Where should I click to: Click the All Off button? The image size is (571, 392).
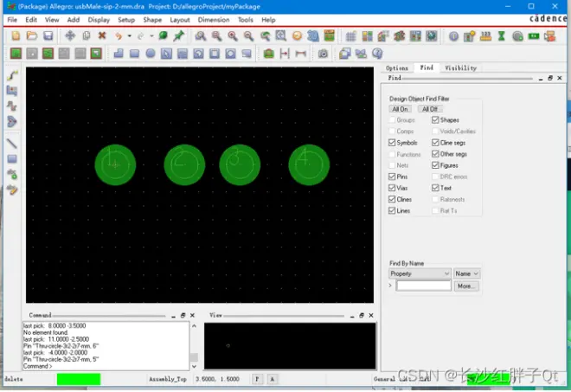click(x=430, y=109)
